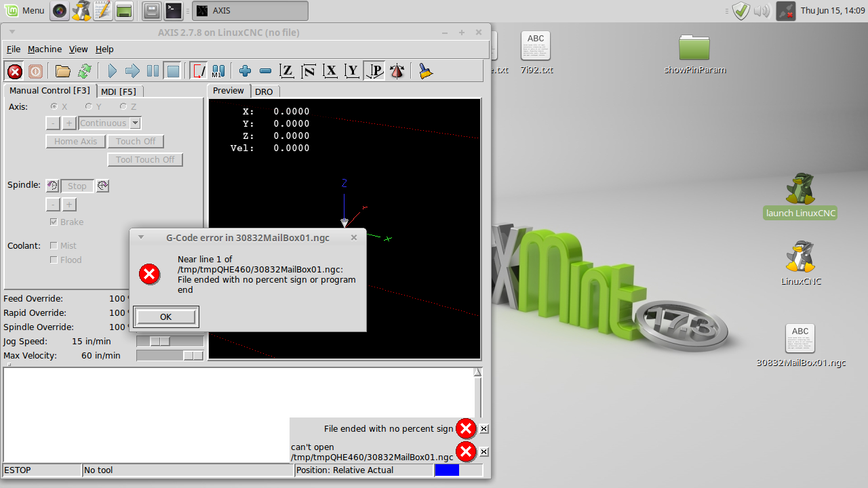Launch the terminal from the panel

[174, 10]
